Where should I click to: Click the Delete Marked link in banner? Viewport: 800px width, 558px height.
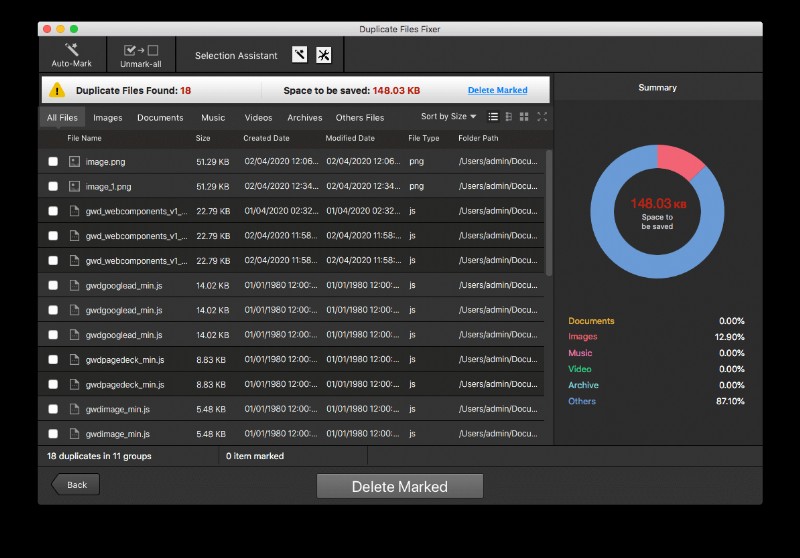pos(497,90)
